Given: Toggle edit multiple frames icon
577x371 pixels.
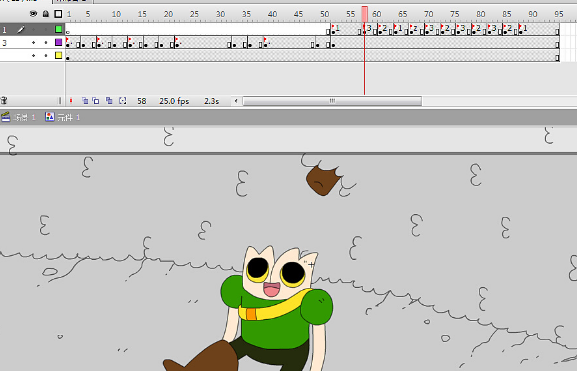Looking at the screenshot, I should [x=109, y=101].
